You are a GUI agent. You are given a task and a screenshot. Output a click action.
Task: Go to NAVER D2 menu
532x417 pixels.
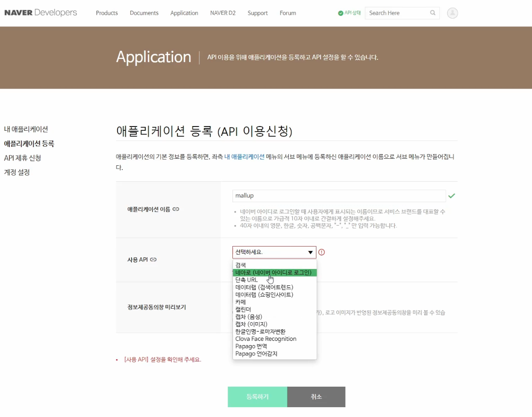[x=223, y=13]
